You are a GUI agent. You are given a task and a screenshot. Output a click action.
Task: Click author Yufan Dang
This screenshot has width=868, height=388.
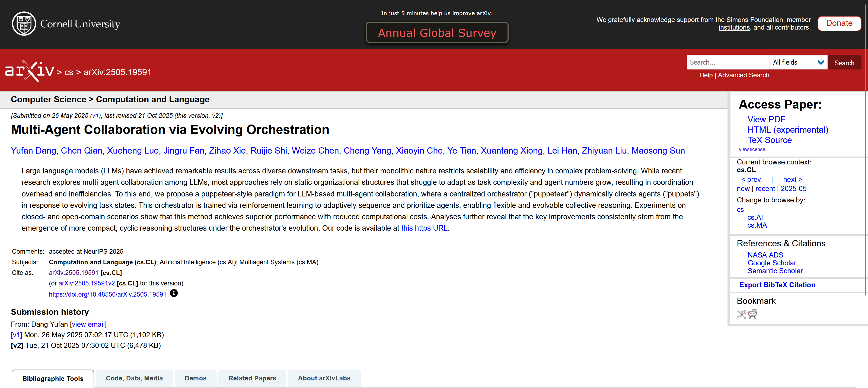click(x=33, y=151)
